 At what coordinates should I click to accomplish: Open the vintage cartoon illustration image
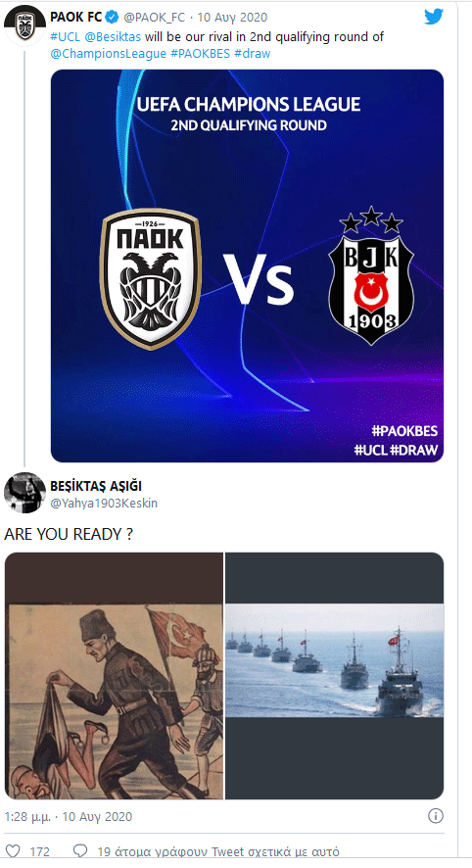[x=114, y=676]
